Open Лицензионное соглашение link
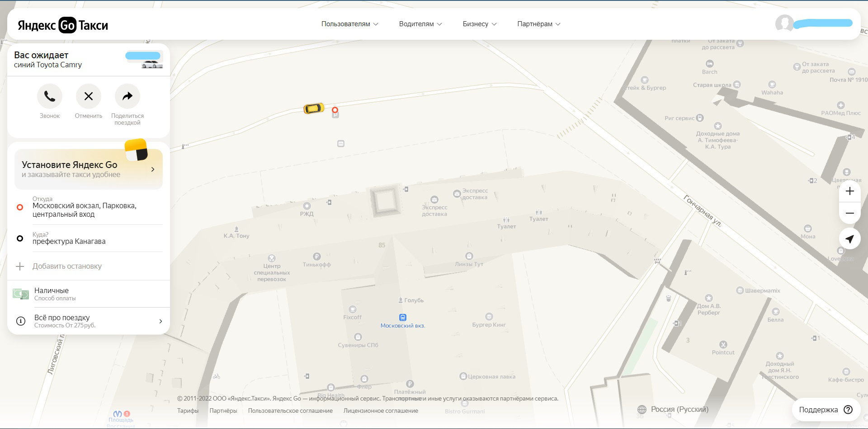 pos(381,411)
